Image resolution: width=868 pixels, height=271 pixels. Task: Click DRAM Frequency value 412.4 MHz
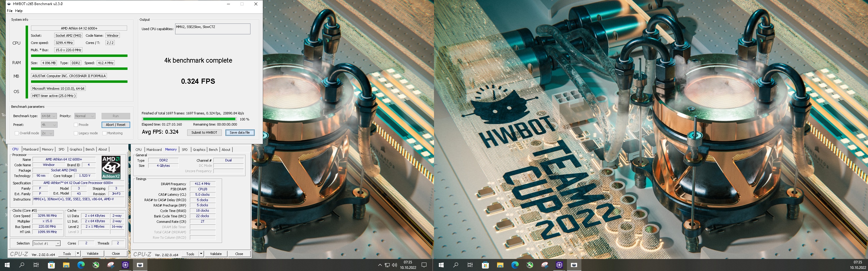[203, 184]
